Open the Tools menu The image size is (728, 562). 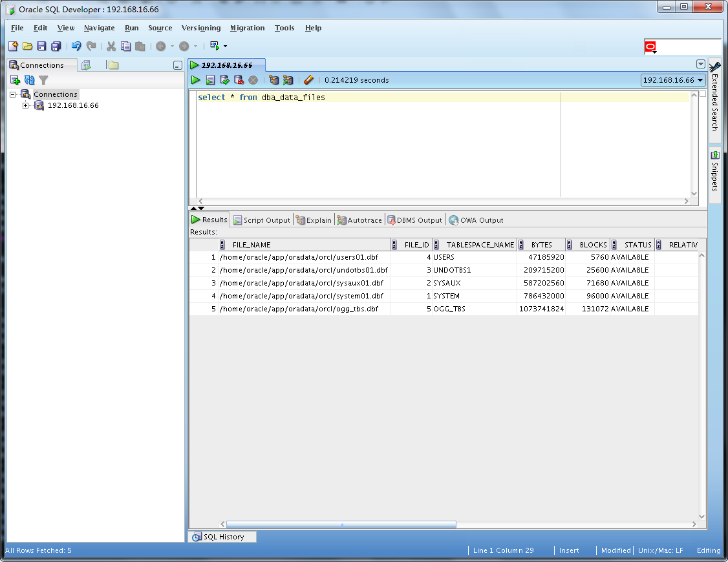284,28
